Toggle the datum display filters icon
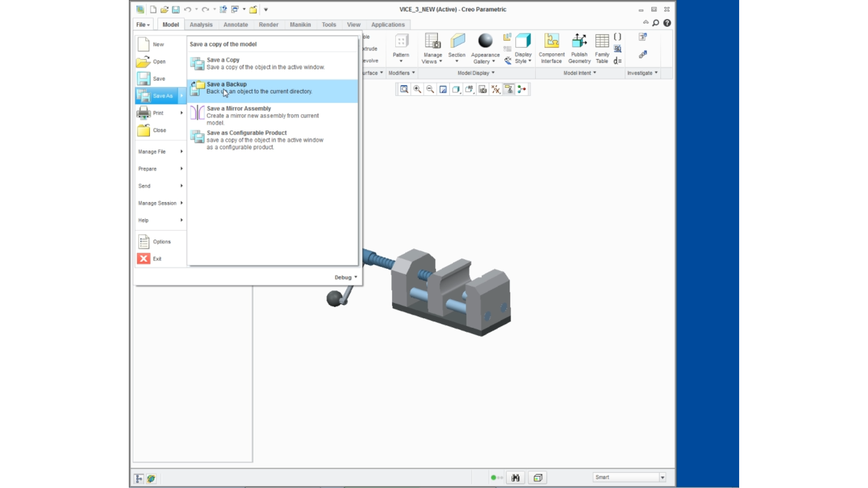The height and width of the screenshot is (488, 868). 496,89
